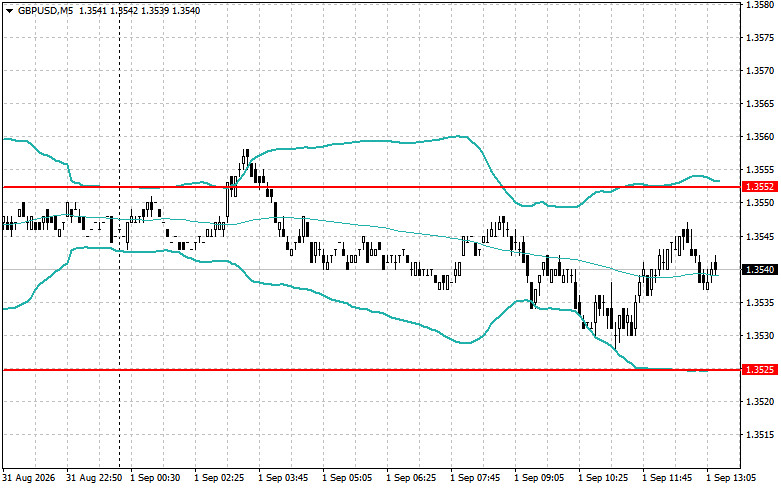Click the 31 Aug 22:50 time label
This screenshot has width=781, height=489.
94,478
